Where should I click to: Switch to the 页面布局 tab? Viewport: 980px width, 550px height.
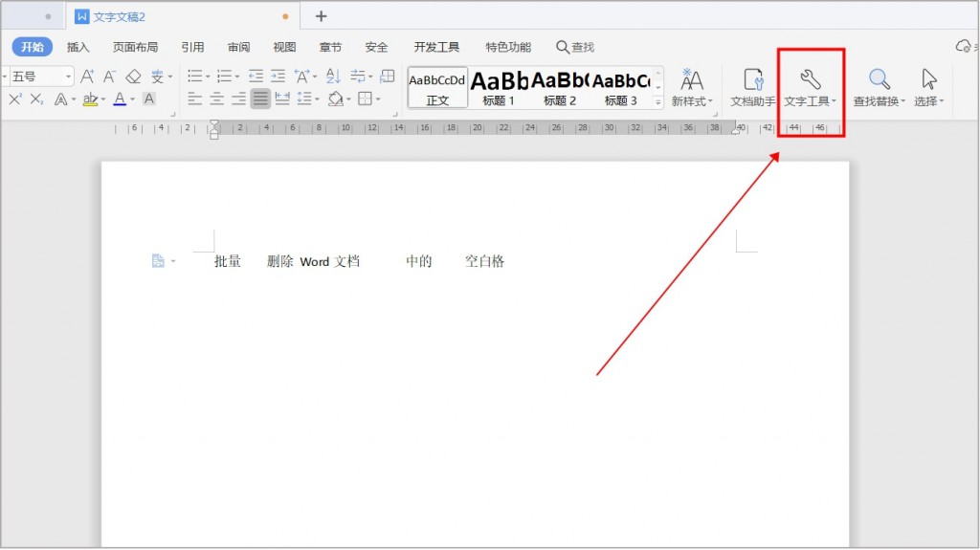click(x=135, y=47)
